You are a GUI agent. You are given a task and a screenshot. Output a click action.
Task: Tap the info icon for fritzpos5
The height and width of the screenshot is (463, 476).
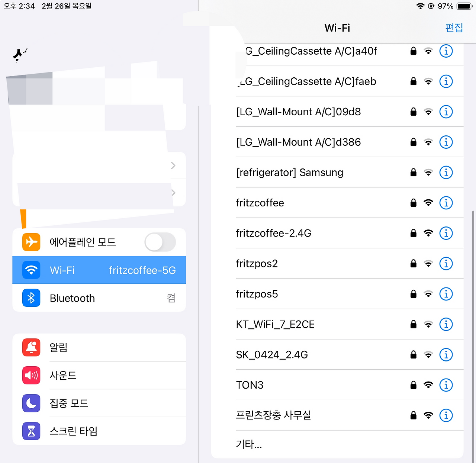[x=446, y=294]
